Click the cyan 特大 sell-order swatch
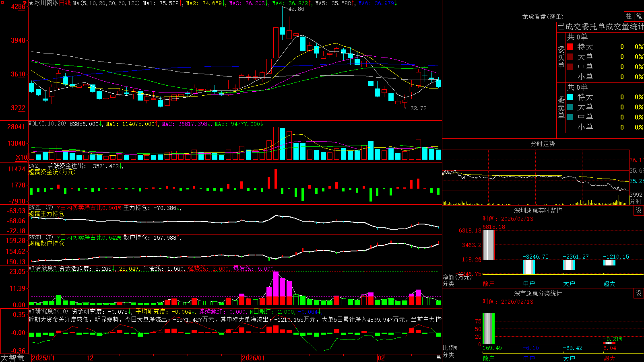The width and height of the screenshot is (644, 362). [570, 97]
